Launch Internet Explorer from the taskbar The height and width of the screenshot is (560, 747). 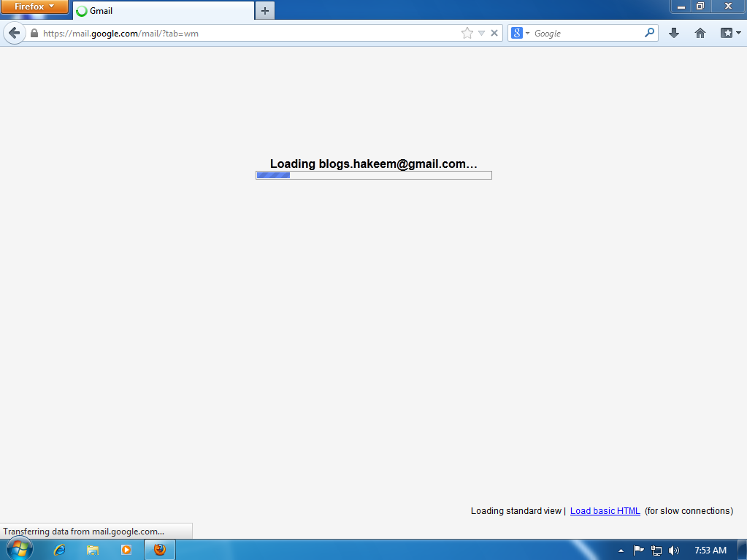(x=60, y=550)
